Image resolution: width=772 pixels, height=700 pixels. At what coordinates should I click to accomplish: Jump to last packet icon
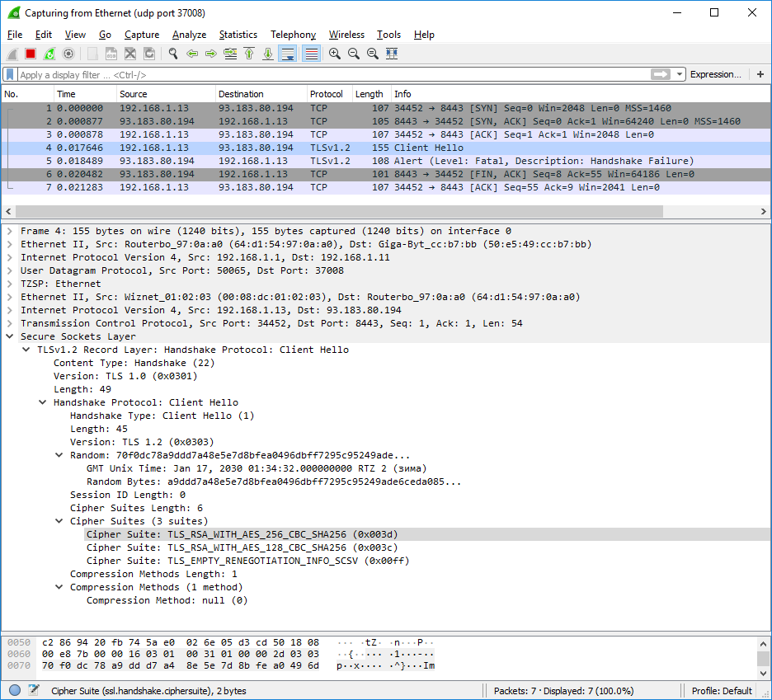(268, 54)
